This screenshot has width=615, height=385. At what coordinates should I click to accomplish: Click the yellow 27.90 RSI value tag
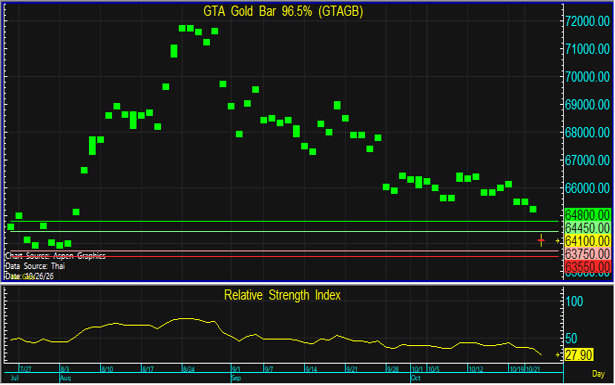579,355
